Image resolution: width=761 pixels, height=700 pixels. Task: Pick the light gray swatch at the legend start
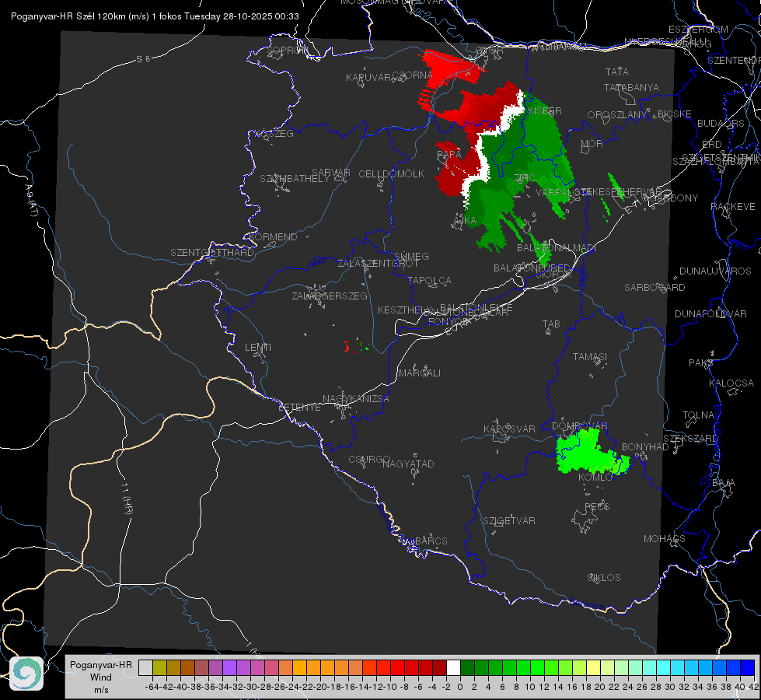click(145, 668)
